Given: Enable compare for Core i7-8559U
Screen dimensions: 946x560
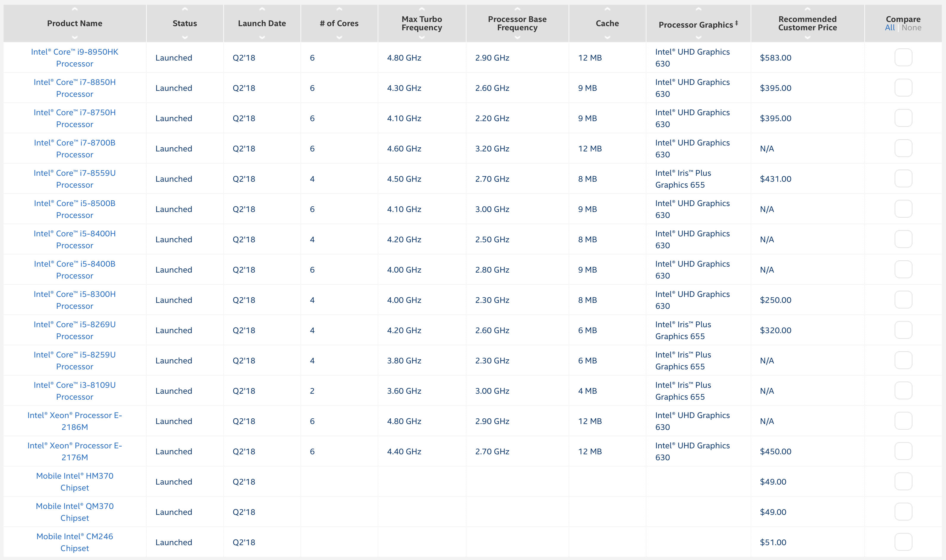Looking at the screenshot, I should (x=903, y=178).
